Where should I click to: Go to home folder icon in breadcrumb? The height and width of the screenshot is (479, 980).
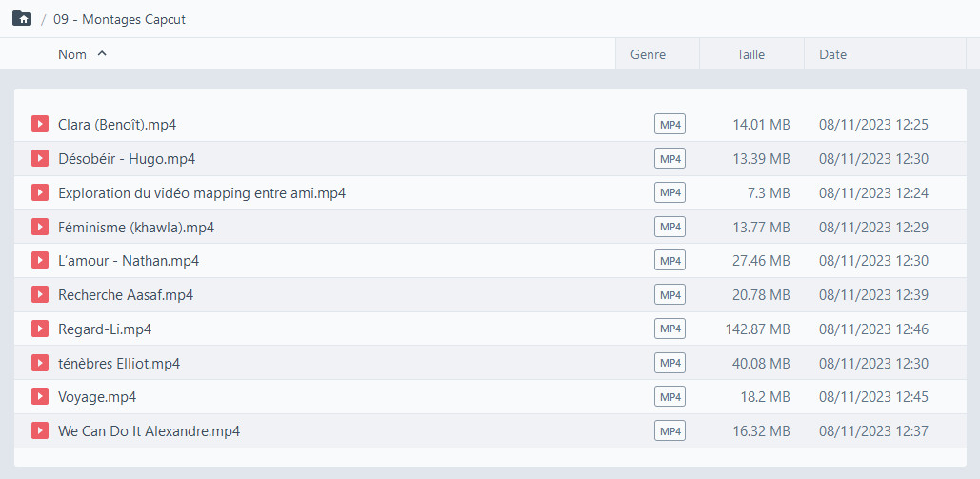tap(22, 19)
